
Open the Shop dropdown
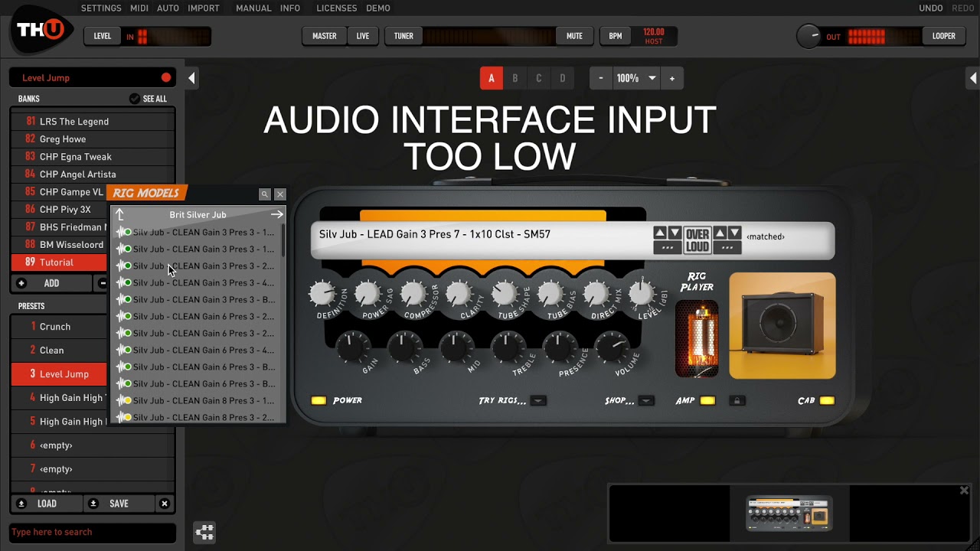(646, 400)
